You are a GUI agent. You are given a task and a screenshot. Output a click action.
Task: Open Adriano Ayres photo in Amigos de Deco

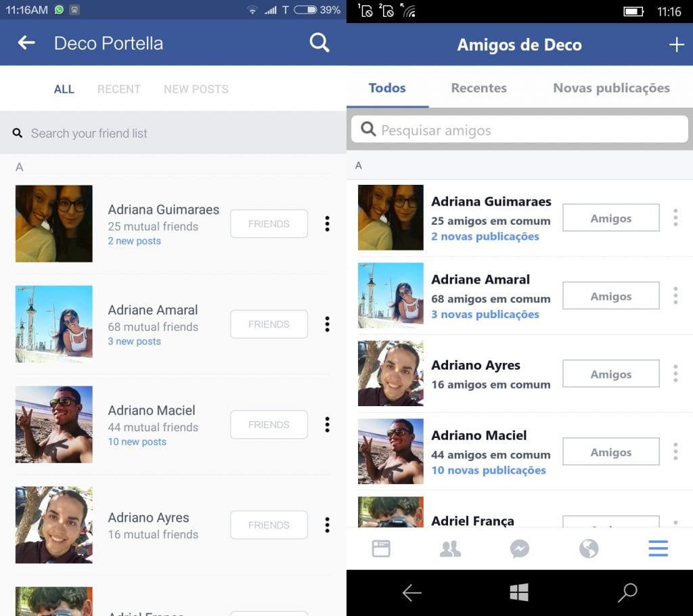390,373
